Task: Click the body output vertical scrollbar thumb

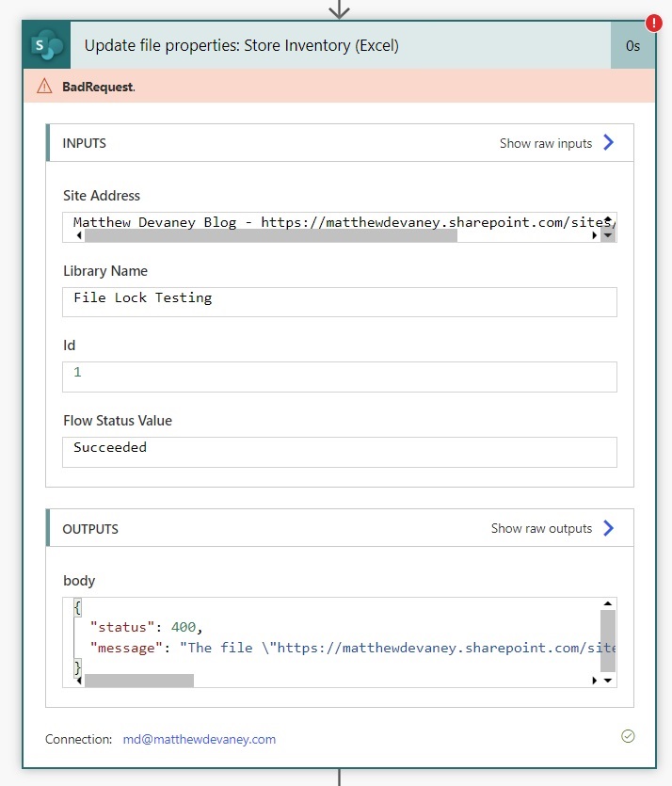Action: click(x=608, y=641)
